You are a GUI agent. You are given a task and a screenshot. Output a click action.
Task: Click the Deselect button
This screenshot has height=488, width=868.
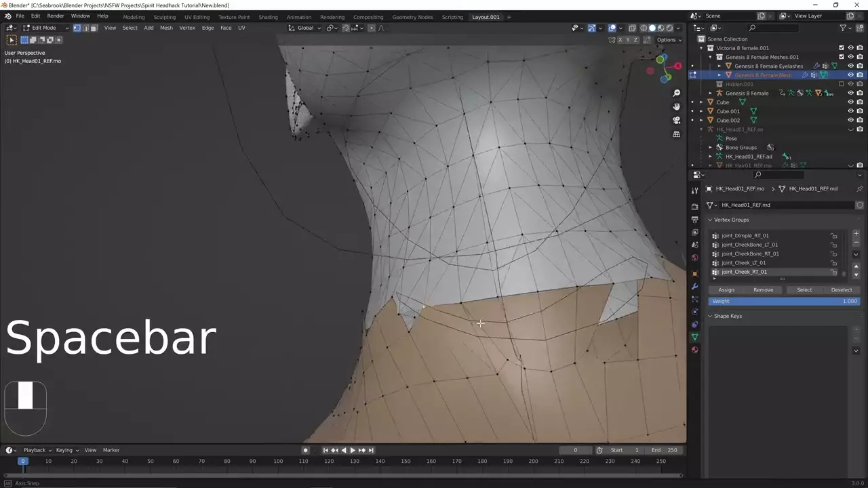pos(841,290)
